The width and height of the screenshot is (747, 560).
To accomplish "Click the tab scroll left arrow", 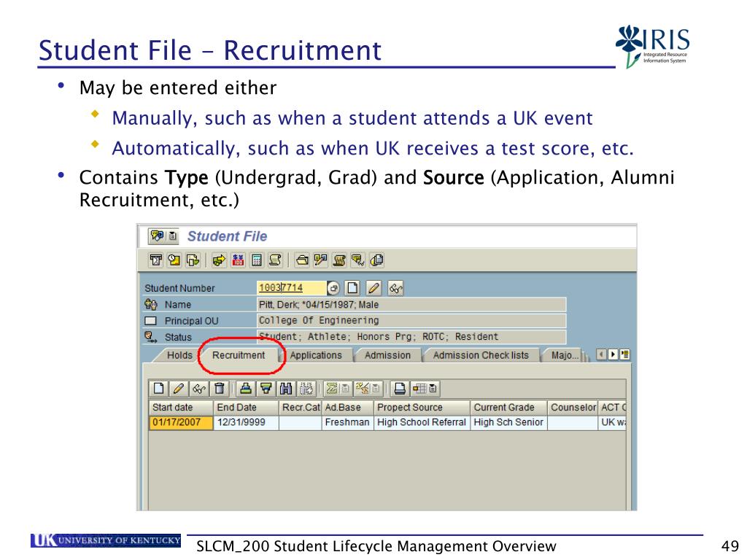I will (602, 354).
